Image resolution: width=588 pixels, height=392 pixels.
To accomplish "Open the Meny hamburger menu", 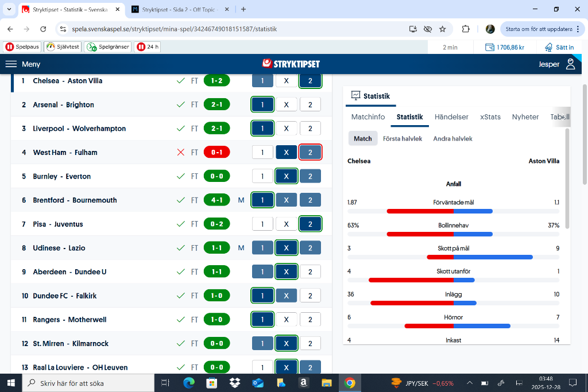I will coord(11,64).
